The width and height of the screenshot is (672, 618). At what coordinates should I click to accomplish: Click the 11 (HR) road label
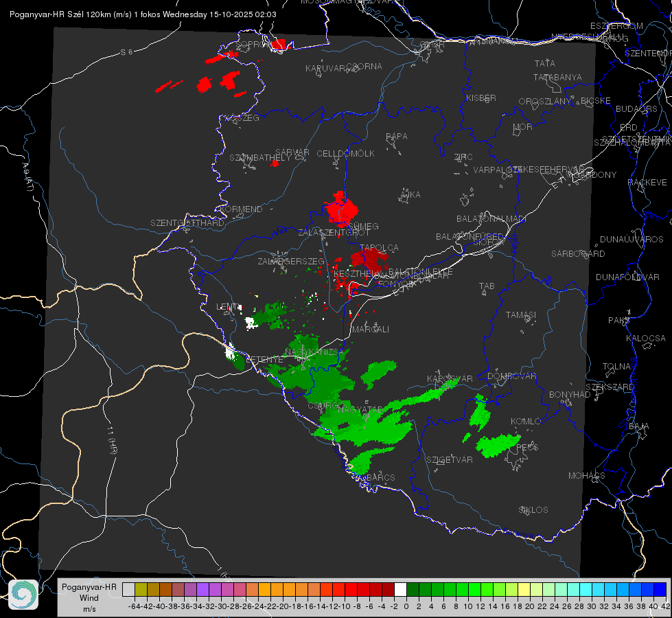[111, 440]
